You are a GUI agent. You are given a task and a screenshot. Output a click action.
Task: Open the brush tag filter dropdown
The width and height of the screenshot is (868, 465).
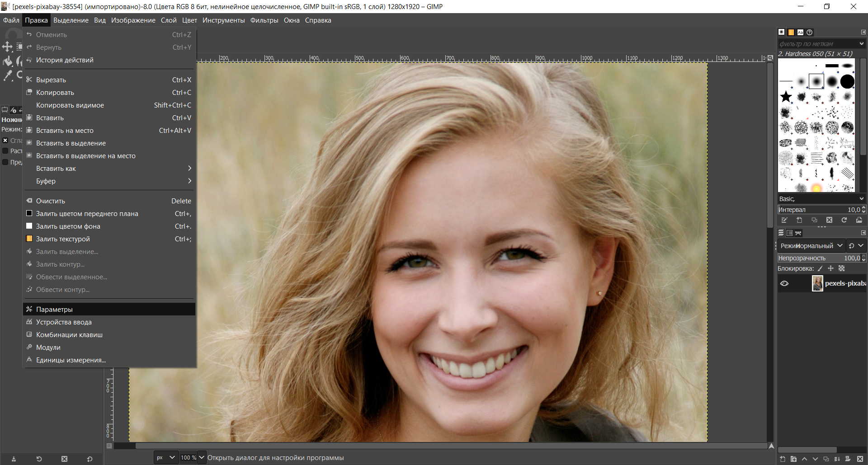coord(862,44)
